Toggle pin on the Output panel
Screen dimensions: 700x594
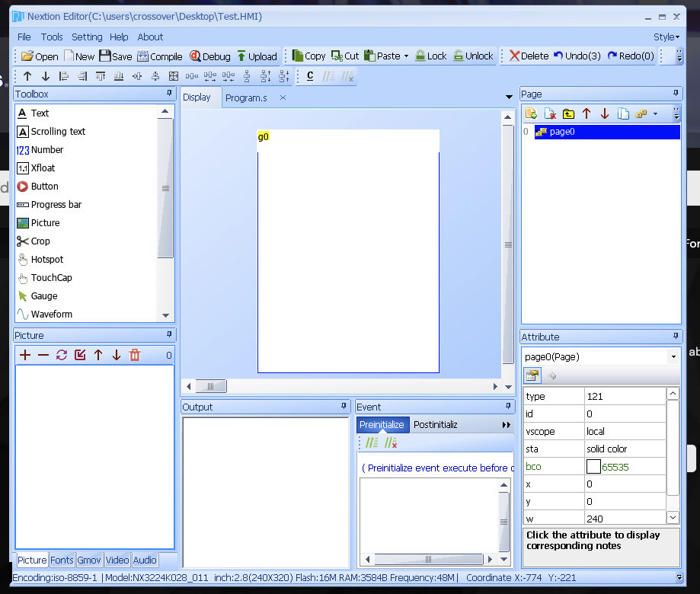[x=344, y=406]
